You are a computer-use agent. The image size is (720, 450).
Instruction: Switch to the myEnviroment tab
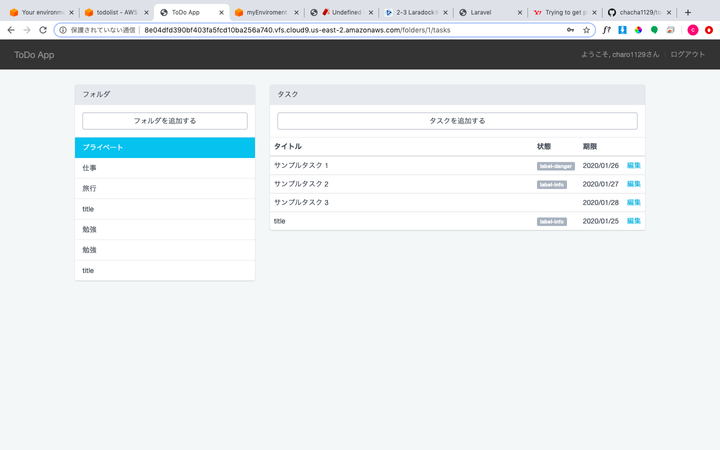tap(266, 12)
